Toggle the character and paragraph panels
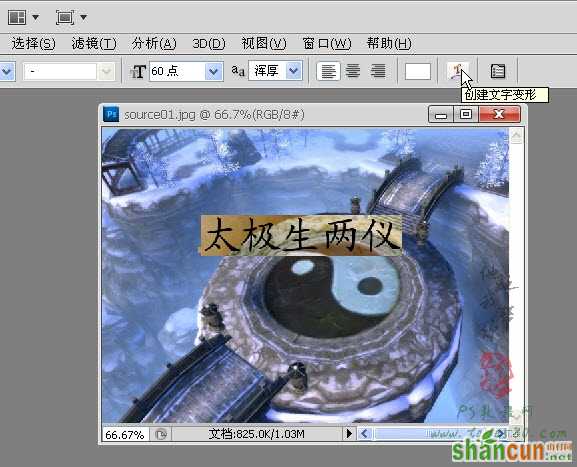This screenshot has height=467, width=577. tap(498, 71)
